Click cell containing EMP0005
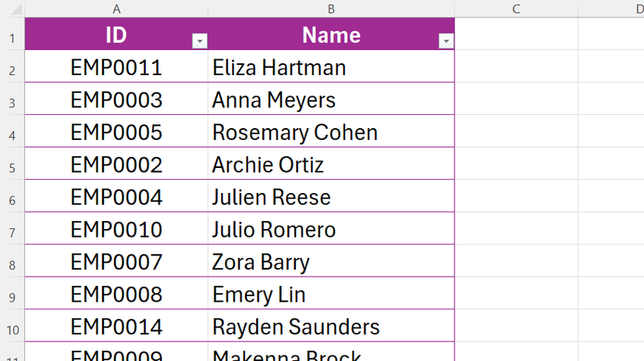644x361 pixels. tap(116, 132)
